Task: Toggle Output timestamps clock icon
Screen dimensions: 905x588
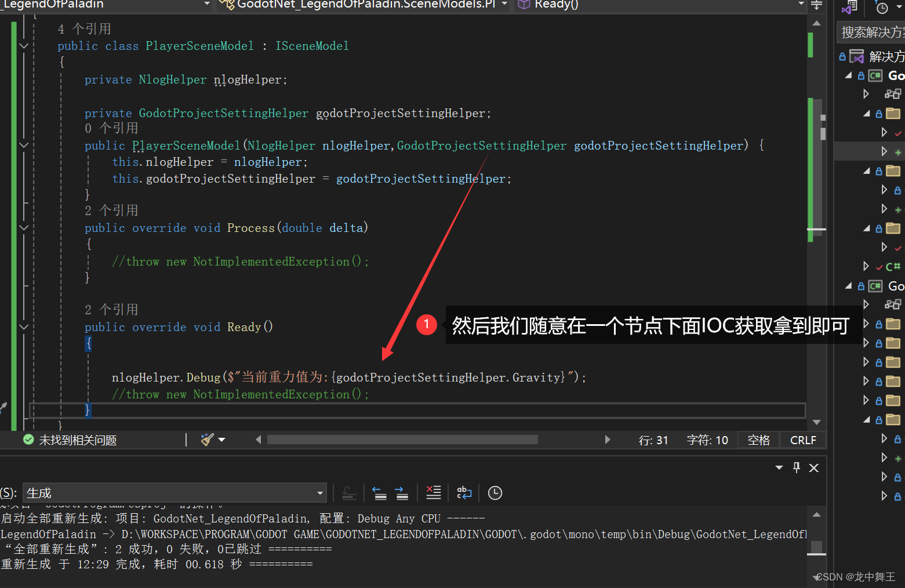Action: coord(495,493)
